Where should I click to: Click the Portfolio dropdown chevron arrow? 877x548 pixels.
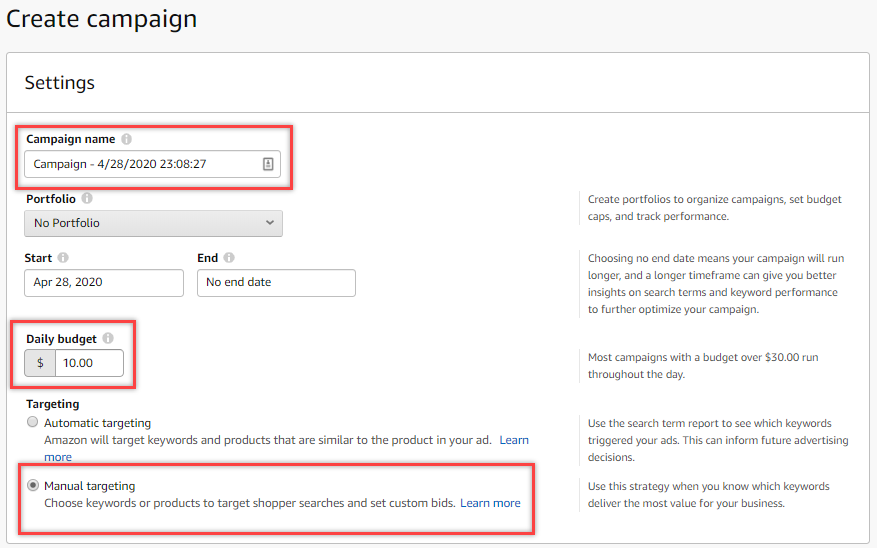270,223
